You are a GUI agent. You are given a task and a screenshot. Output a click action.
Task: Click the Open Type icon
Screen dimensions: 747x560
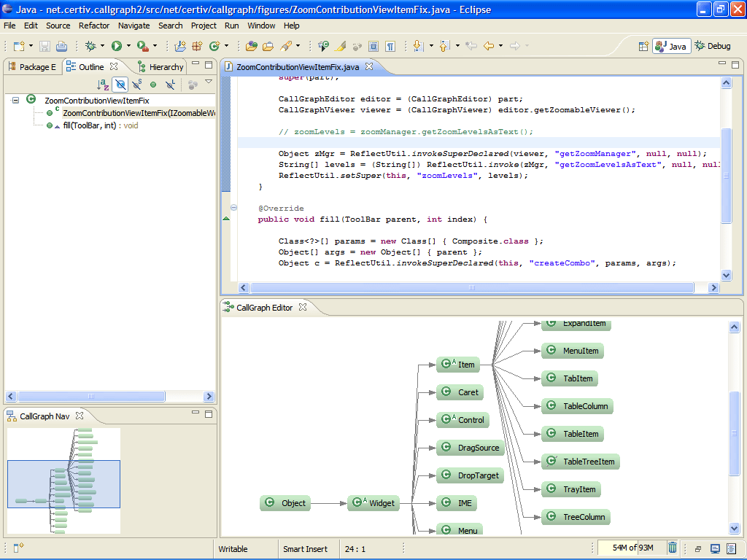(252, 46)
